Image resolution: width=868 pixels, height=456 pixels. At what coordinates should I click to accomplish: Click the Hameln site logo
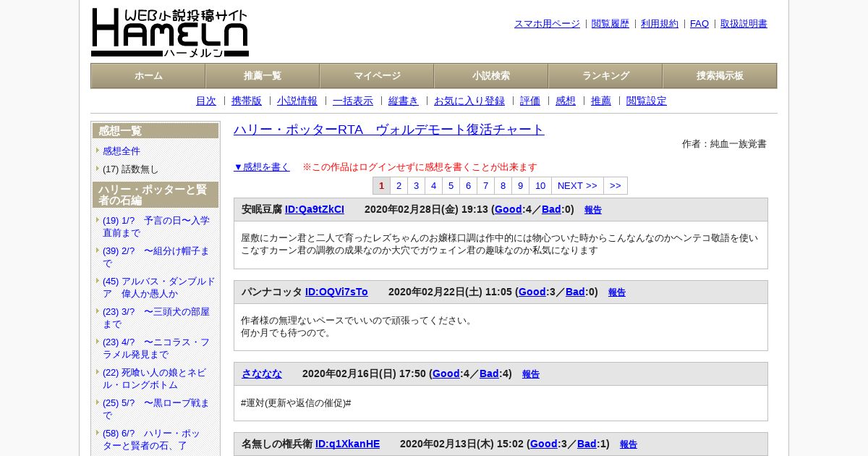point(170,33)
